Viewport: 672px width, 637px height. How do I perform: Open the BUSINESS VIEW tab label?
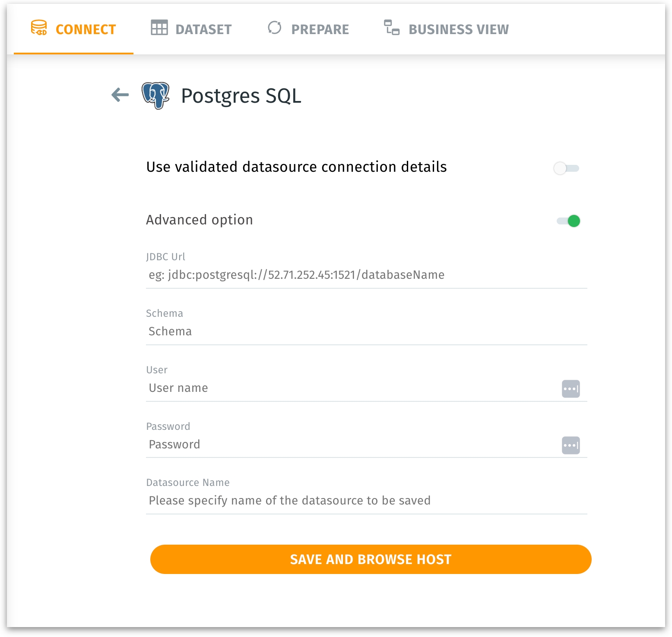pyautogui.click(x=458, y=29)
